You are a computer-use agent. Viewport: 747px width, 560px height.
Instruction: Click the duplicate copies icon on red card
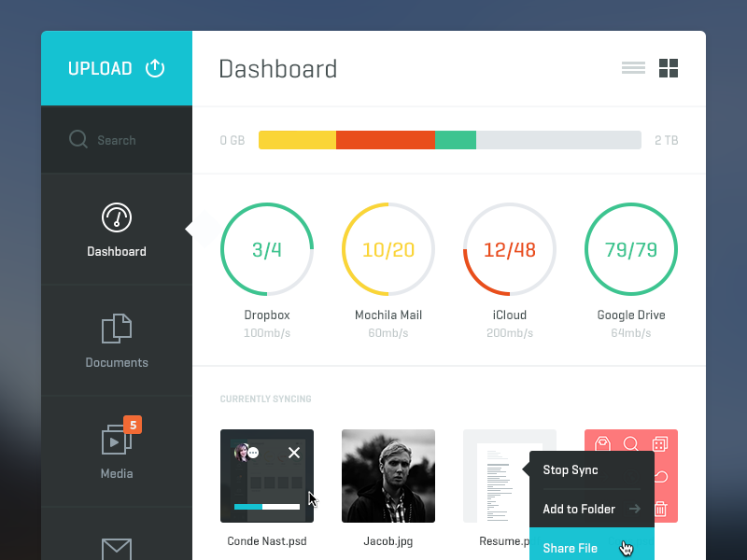point(660,444)
